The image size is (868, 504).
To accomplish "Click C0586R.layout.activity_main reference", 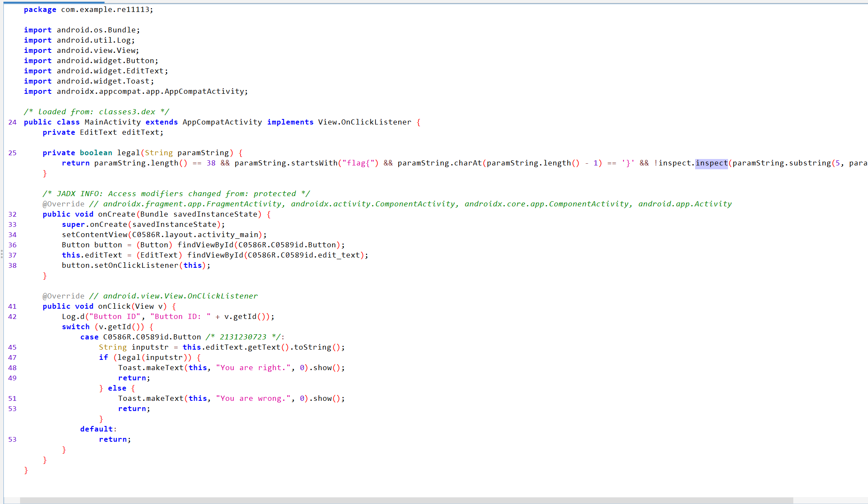I will [195, 235].
